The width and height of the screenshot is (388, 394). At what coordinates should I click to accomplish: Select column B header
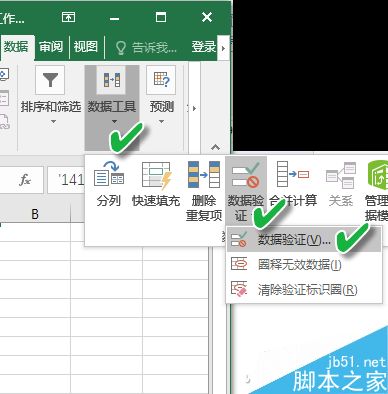tap(35, 213)
